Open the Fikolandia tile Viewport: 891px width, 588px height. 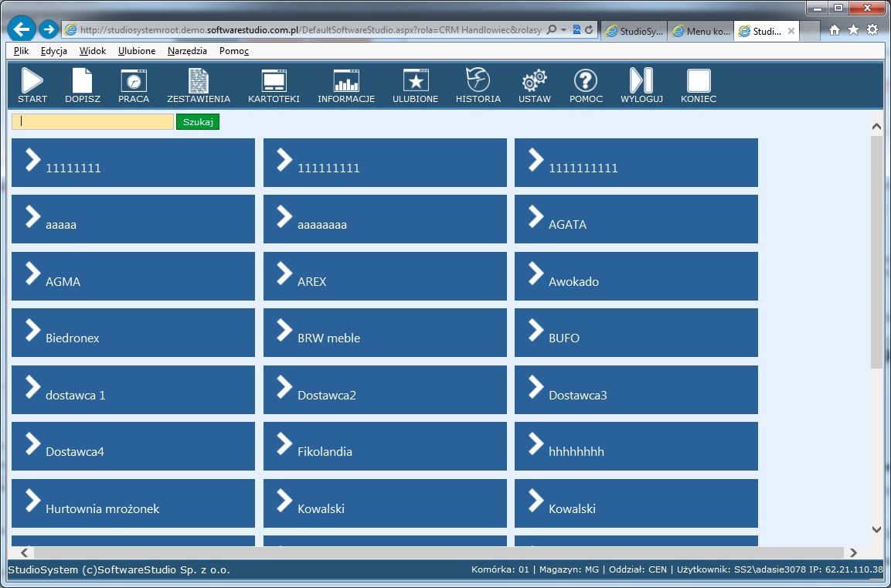pos(386,447)
